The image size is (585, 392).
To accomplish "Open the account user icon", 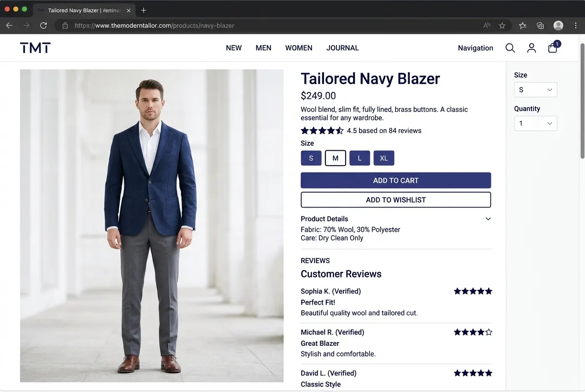I will click(x=531, y=48).
